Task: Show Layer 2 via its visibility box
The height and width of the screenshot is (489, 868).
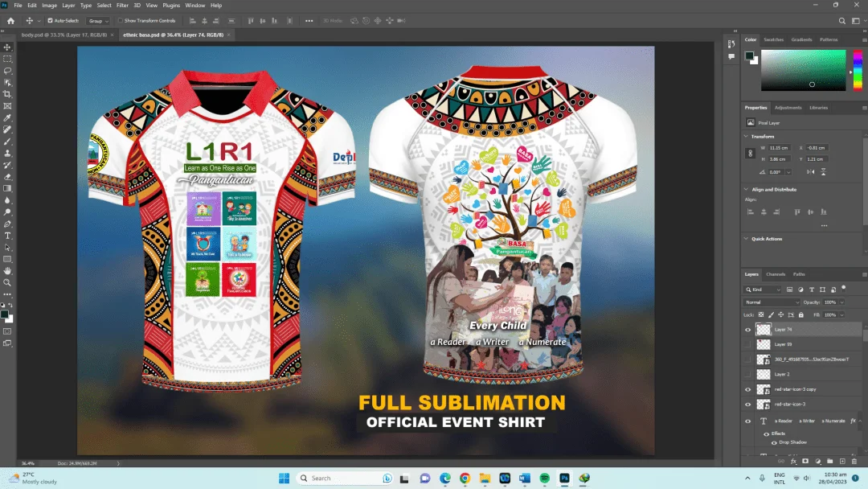Action: pyautogui.click(x=748, y=374)
